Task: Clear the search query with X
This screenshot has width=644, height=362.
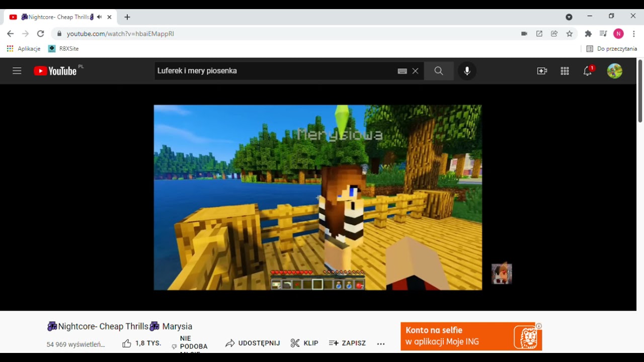Action: pyautogui.click(x=415, y=71)
